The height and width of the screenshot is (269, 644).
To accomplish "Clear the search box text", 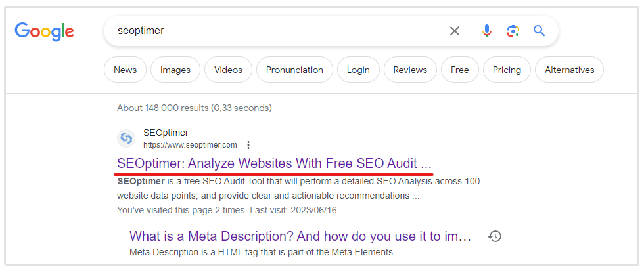I will pyautogui.click(x=455, y=31).
